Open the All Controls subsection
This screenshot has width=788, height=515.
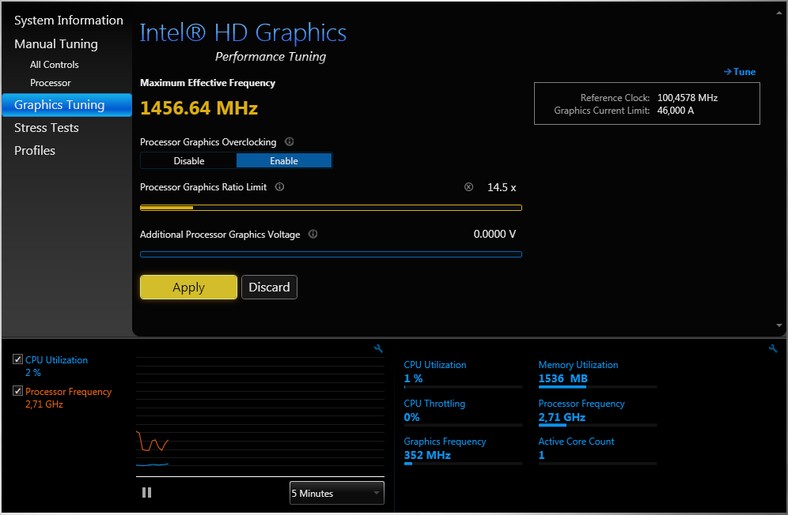54,65
